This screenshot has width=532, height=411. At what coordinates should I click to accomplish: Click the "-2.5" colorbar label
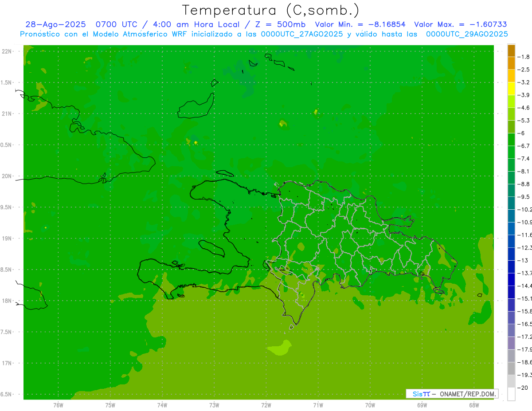tap(524, 70)
